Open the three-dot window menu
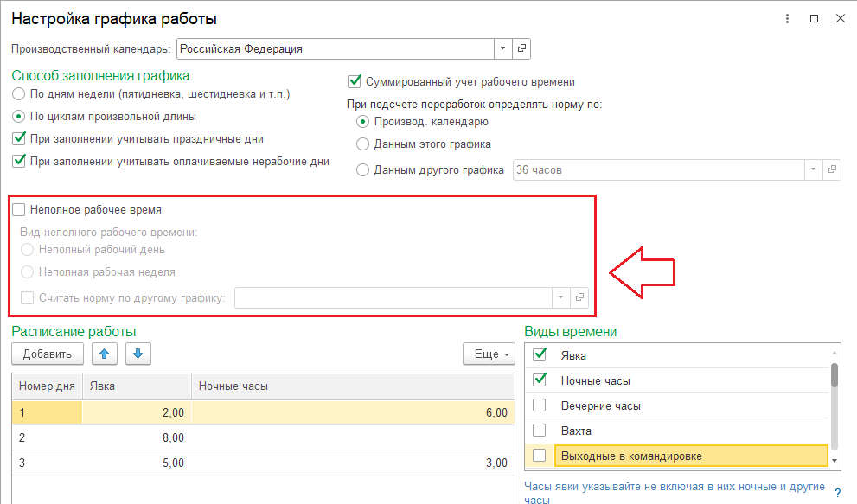 coord(787,18)
